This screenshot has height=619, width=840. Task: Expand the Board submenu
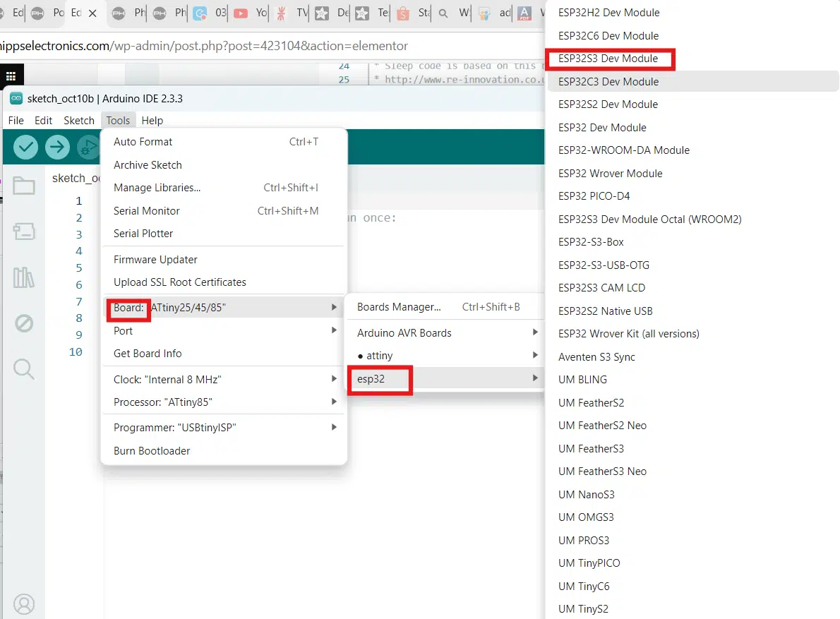click(x=224, y=307)
